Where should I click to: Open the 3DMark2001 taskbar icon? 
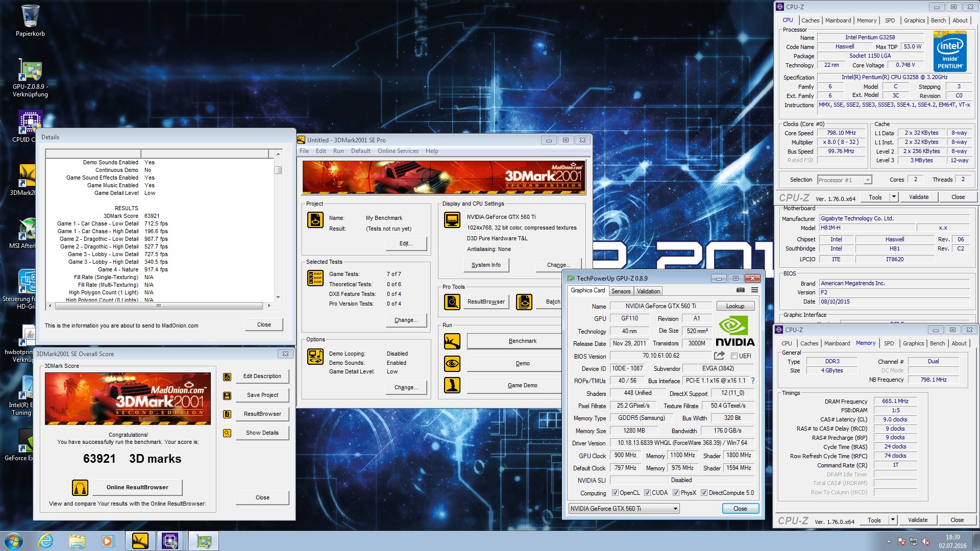coord(140,541)
